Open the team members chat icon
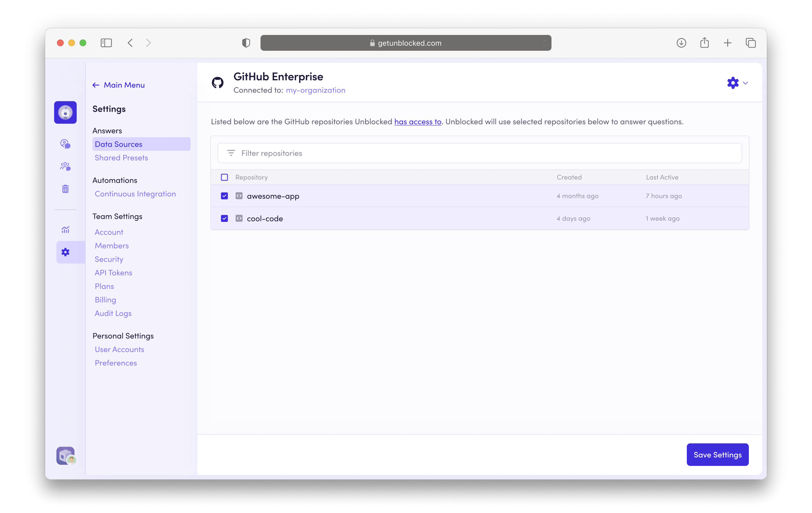Screen dimensions: 812x513 point(65,166)
